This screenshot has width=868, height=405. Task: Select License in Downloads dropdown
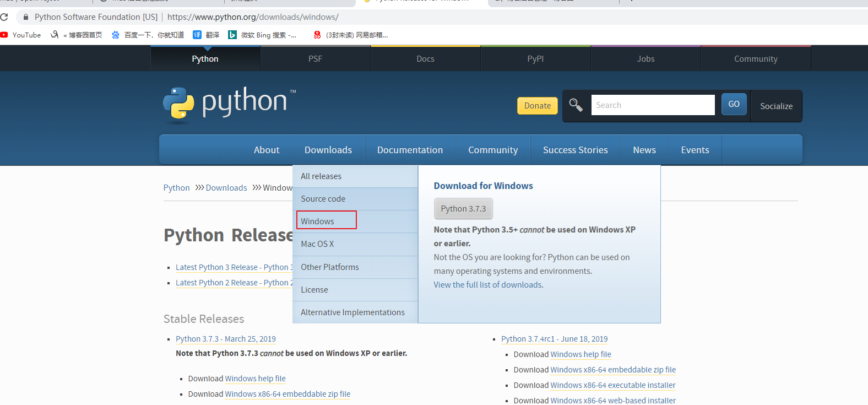pyautogui.click(x=355, y=290)
